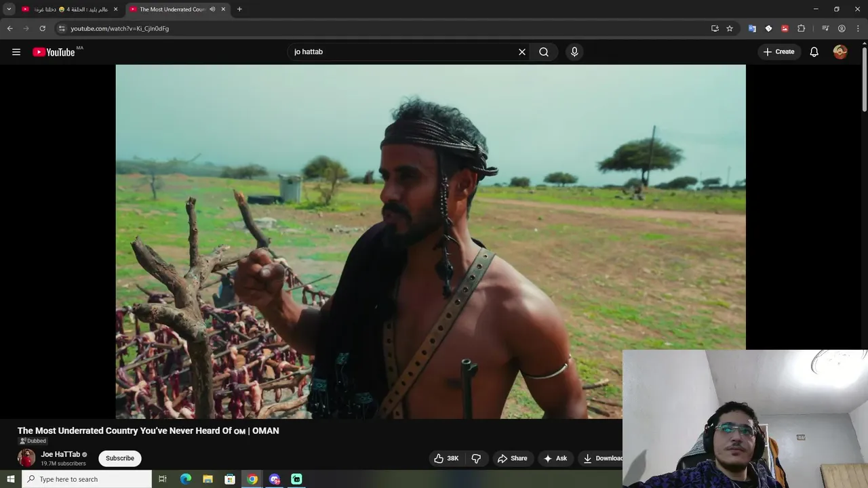Click the Dubbed badge under title
The width and height of the screenshot is (868, 488).
click(x=33, y=441)
